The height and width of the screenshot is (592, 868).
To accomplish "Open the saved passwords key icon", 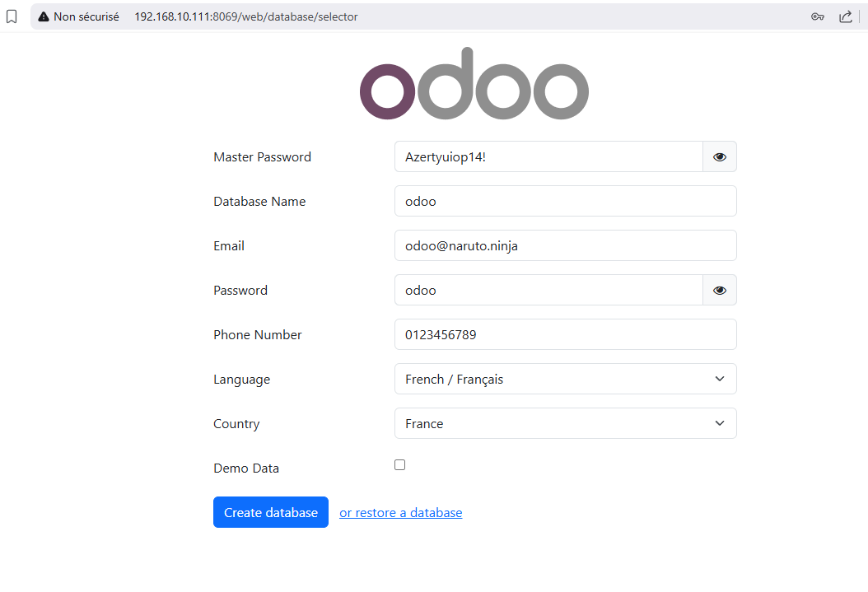I will [x=818, y=16].
